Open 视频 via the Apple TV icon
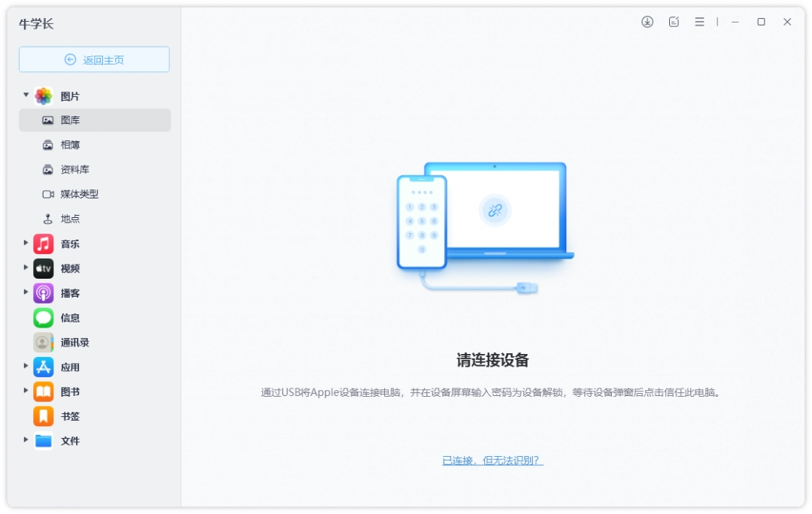Screen dimensions: 812x514 (41, 268)
